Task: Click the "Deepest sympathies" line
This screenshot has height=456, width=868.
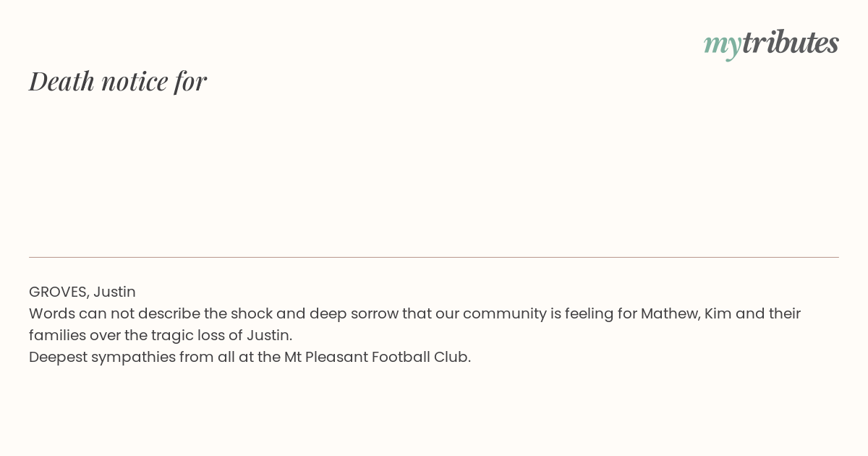Action: pyautogui.click(x=250, y=357)
